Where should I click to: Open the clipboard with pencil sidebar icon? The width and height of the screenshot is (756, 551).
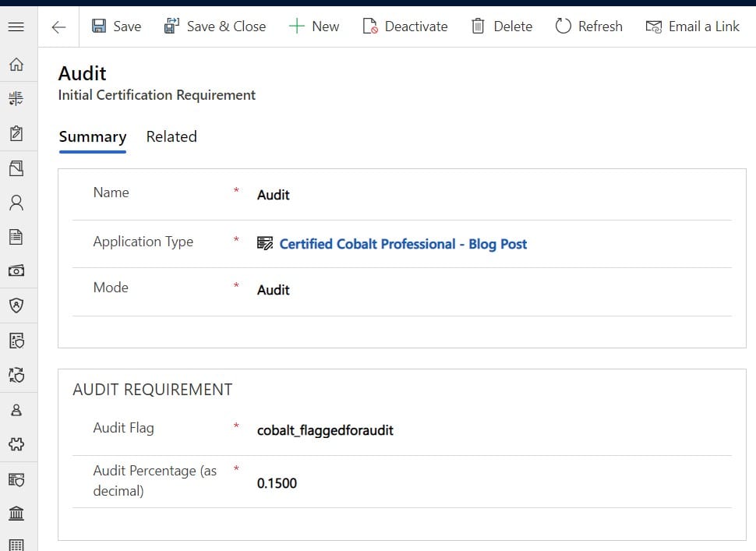pyautogui.click(x=16, y=133)
